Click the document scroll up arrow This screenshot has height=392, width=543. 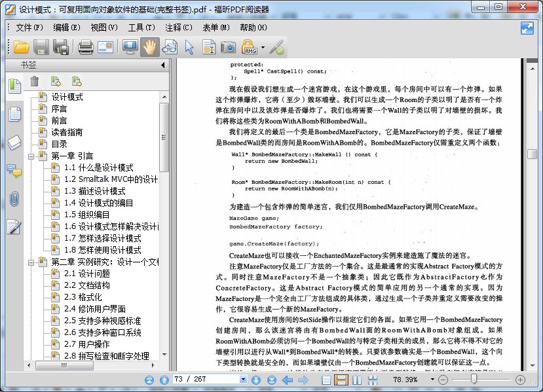533,69
